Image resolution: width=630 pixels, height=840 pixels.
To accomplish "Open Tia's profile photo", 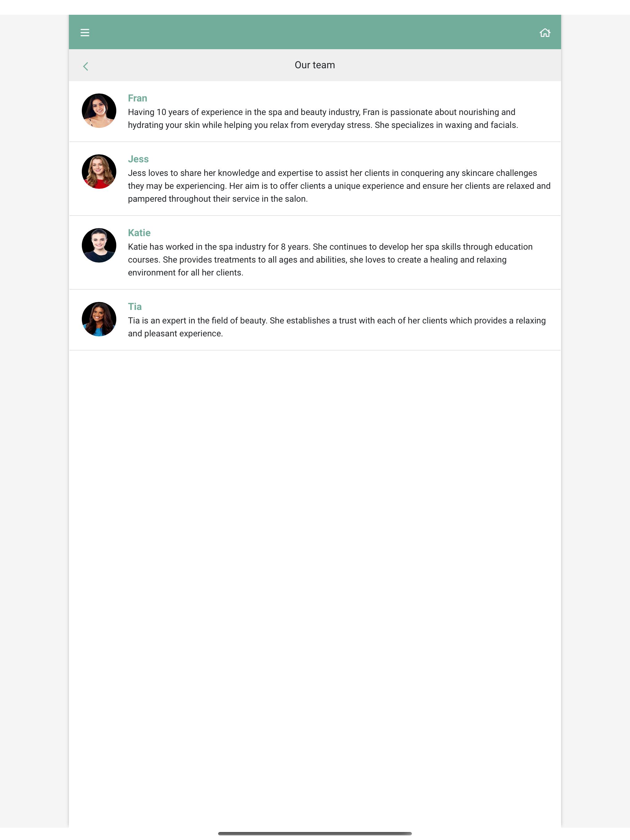I will (x=99, y=319).
